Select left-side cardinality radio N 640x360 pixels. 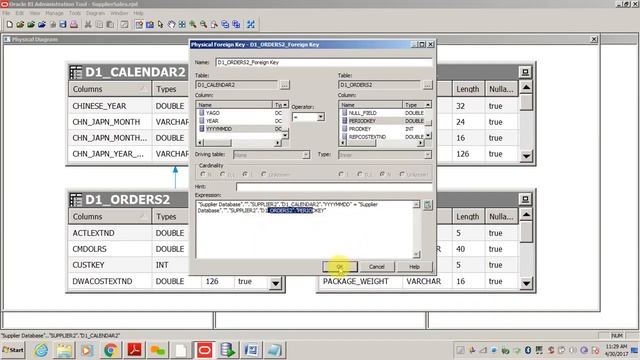click(x=203, y=174)
